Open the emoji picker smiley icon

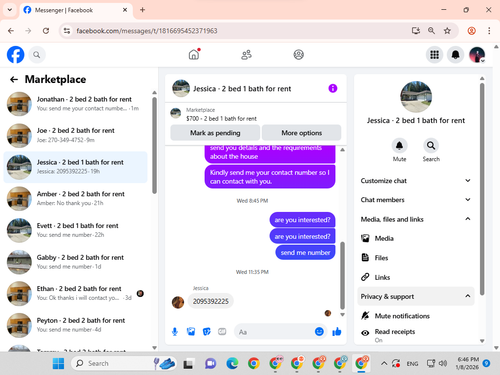pyautogui.click(x=319, y=331)
